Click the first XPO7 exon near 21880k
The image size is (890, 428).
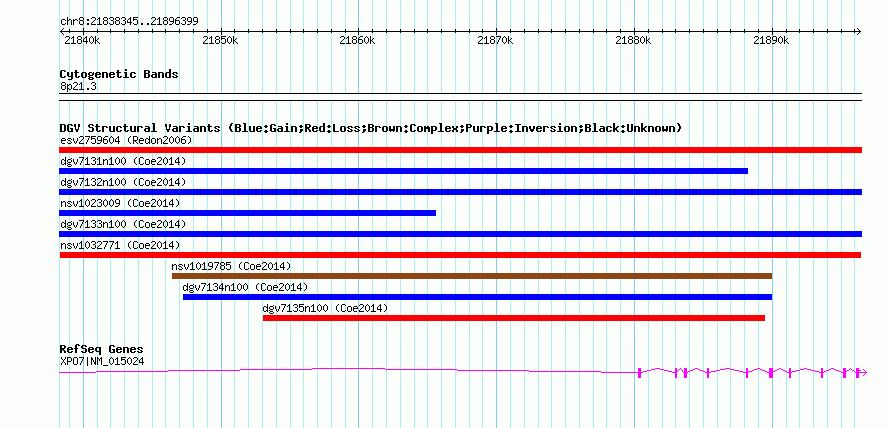(x=639, y=372)
